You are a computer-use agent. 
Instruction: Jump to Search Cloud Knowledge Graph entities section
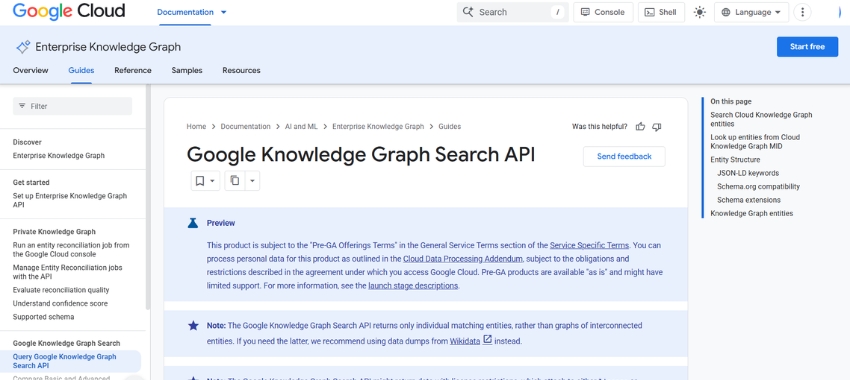(x=761, y=119)
